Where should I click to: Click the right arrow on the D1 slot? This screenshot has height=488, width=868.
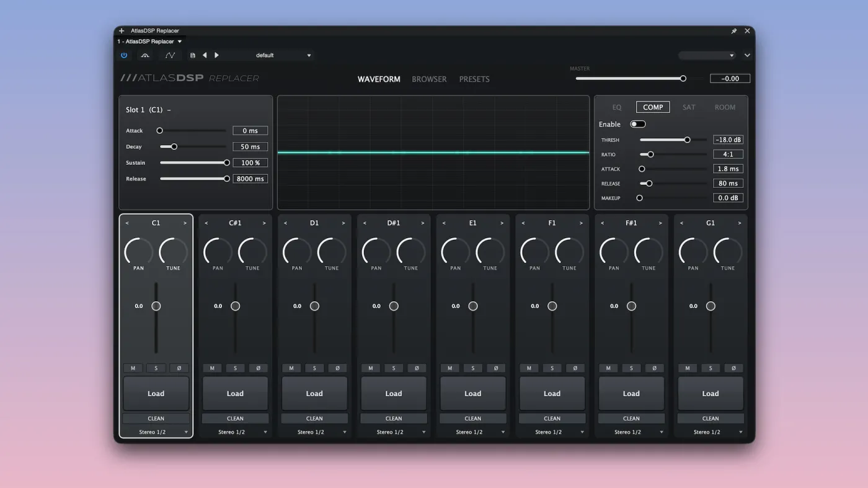click(343, 223)
